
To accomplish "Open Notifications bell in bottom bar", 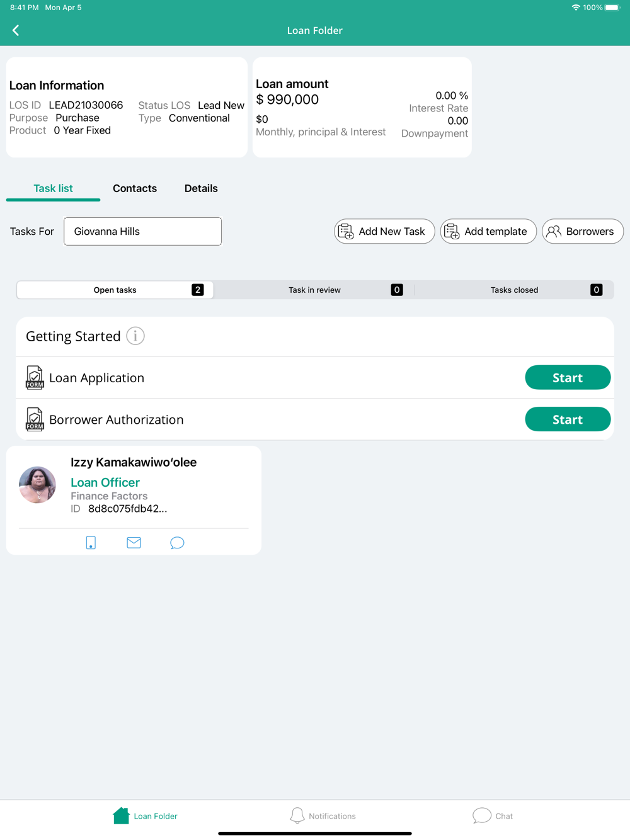I will [297, 815].
